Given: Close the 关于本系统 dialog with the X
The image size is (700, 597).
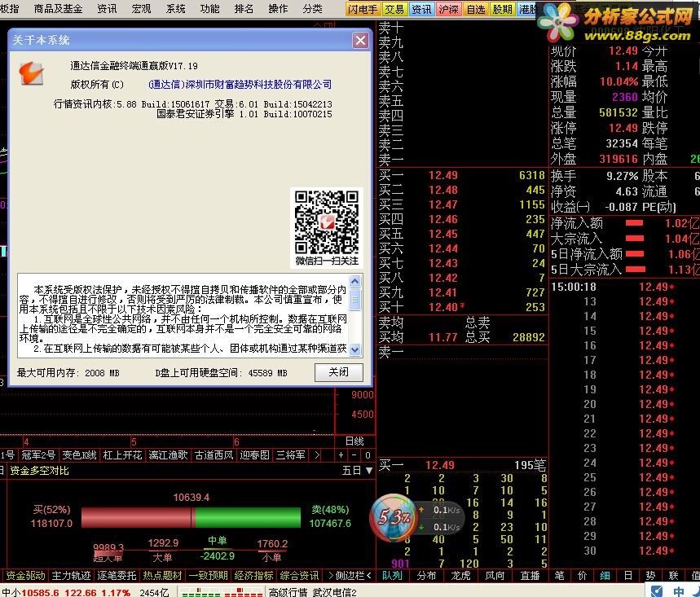Looking at the screenshot, I should 360,41.
